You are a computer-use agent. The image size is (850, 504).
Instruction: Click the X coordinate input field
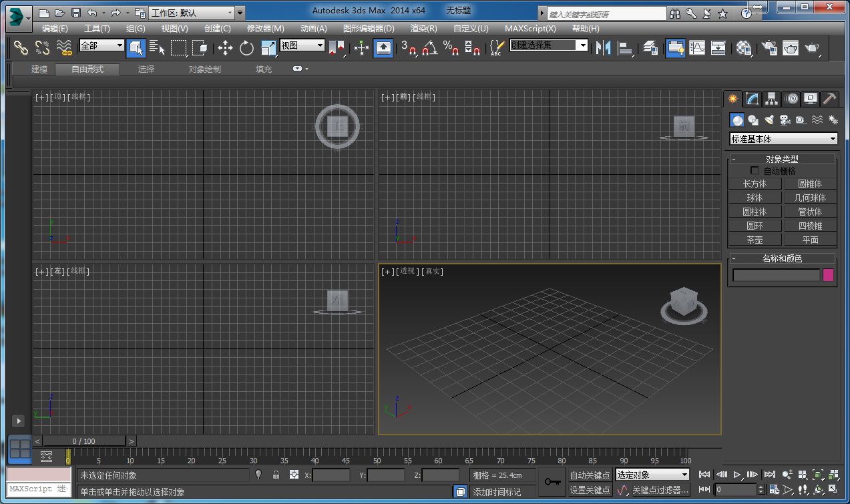click(331, 475)
